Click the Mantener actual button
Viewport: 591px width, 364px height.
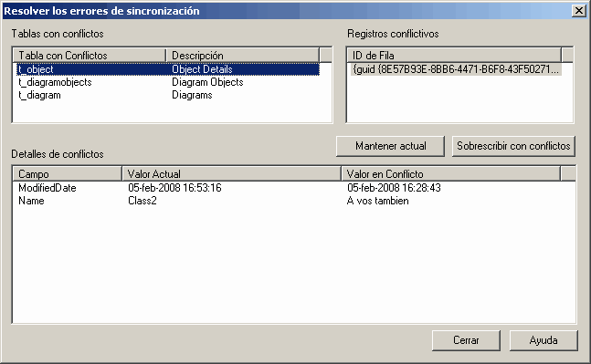click(390, 146)
